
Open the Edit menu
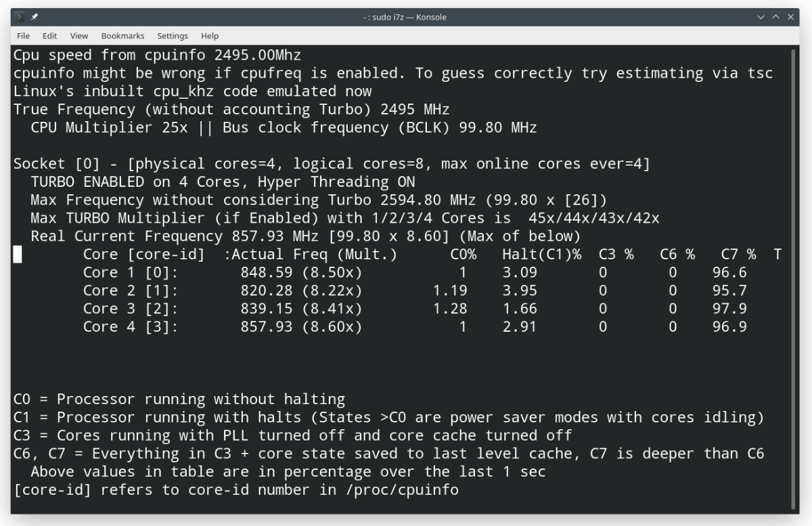pyautogui.click(x=49, y=36)
